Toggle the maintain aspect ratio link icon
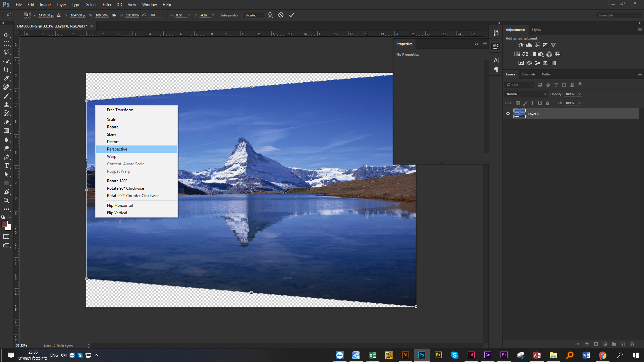This screenshot has height=362, width=644. [114, 15]
